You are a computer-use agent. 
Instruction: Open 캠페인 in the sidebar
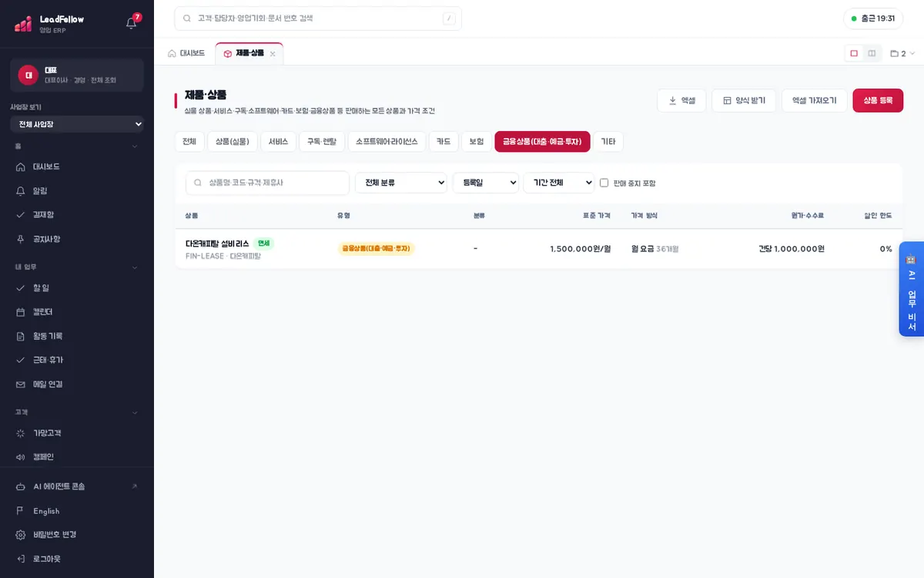point(77,457)
